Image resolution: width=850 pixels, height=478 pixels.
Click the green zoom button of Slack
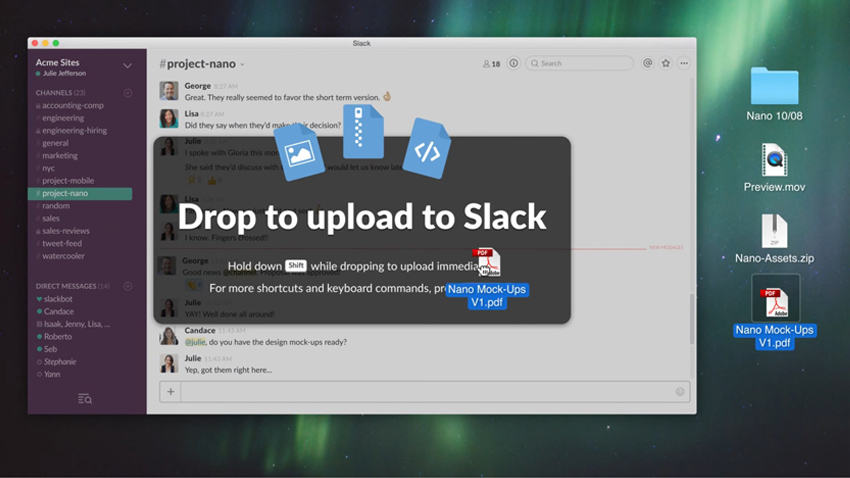[55, 43]
